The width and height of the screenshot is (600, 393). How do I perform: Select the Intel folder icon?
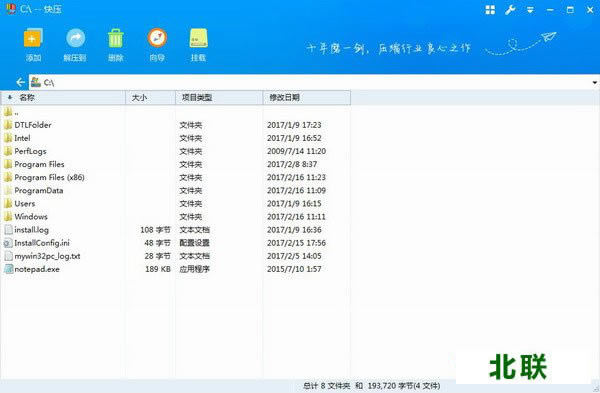[x=8, y=138]
